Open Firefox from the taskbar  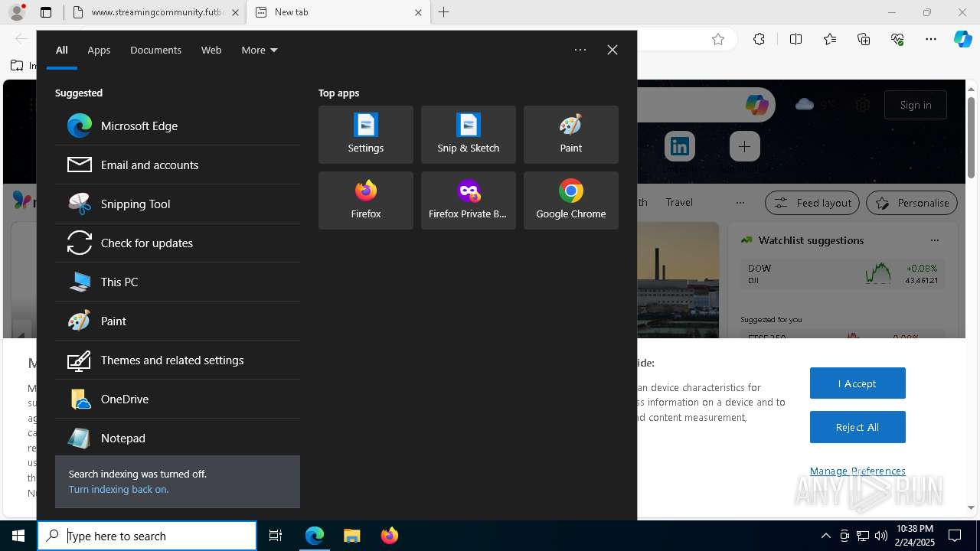pos(390,536)
